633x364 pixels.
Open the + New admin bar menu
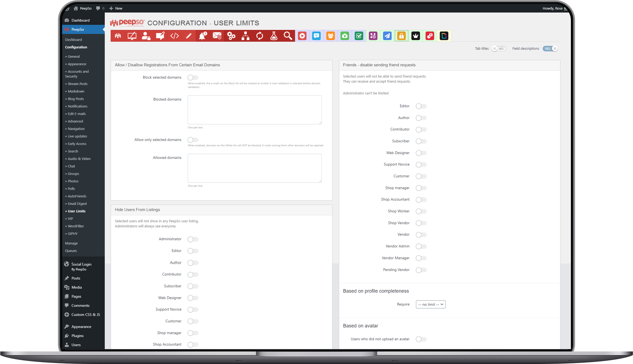[116, 8]
